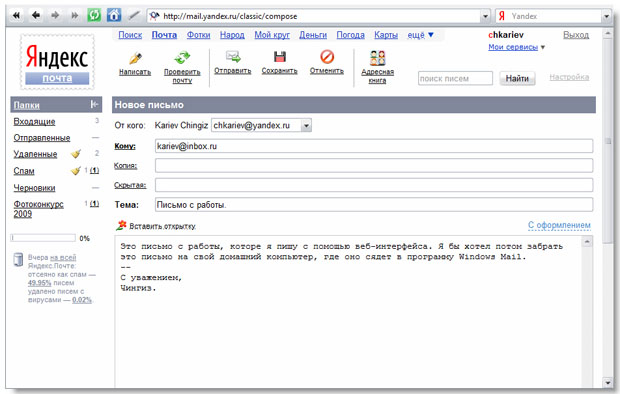
Task: Click the page vertical scrollbar thumb
Action: pos(608,141)
